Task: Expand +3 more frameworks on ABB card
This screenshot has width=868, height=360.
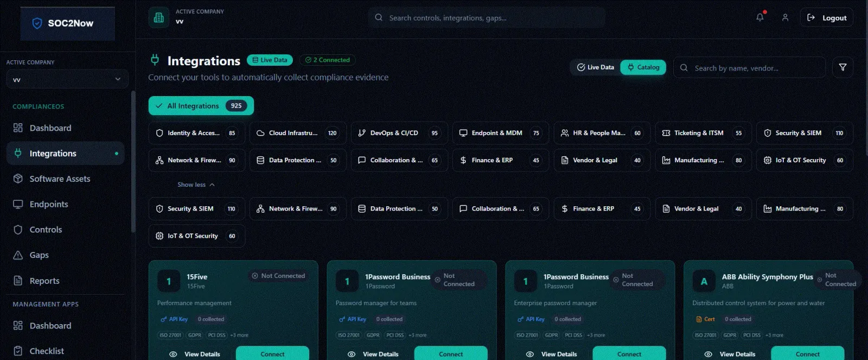Action: point(775,335)
